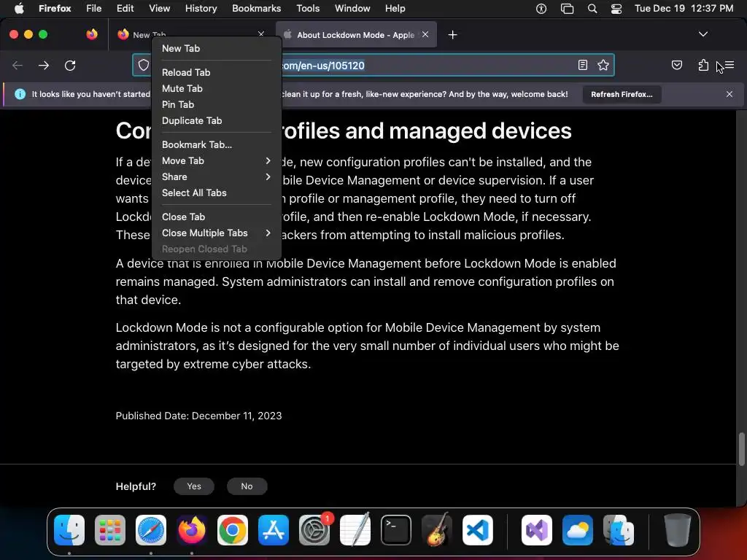Expand the Close Multiple Tabs submenu

[x=217, y=233]
